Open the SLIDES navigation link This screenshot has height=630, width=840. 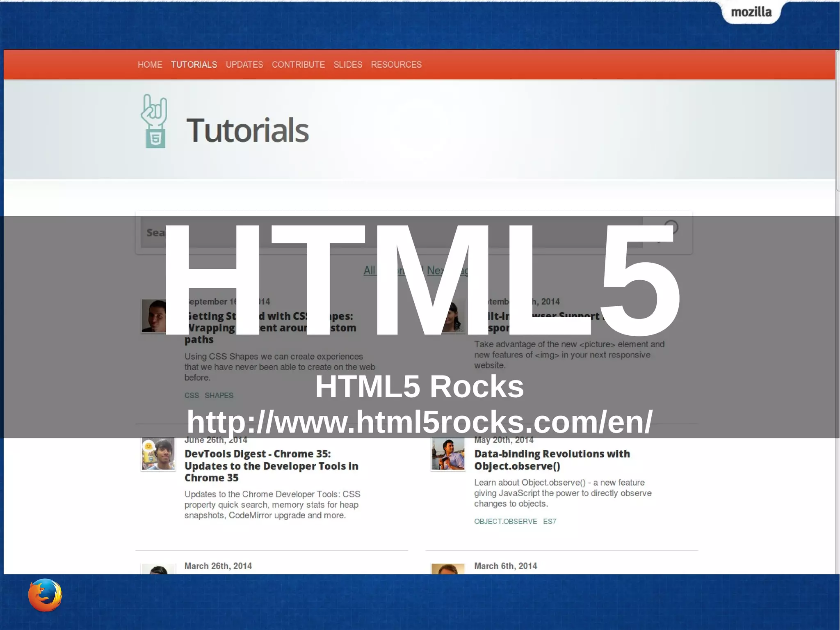(x=348, y=65)
